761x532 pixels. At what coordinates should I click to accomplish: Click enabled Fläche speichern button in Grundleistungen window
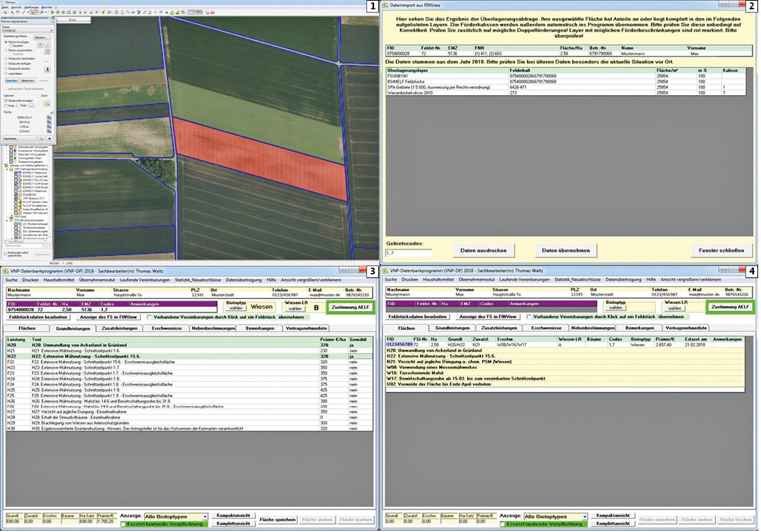[277, 519]
